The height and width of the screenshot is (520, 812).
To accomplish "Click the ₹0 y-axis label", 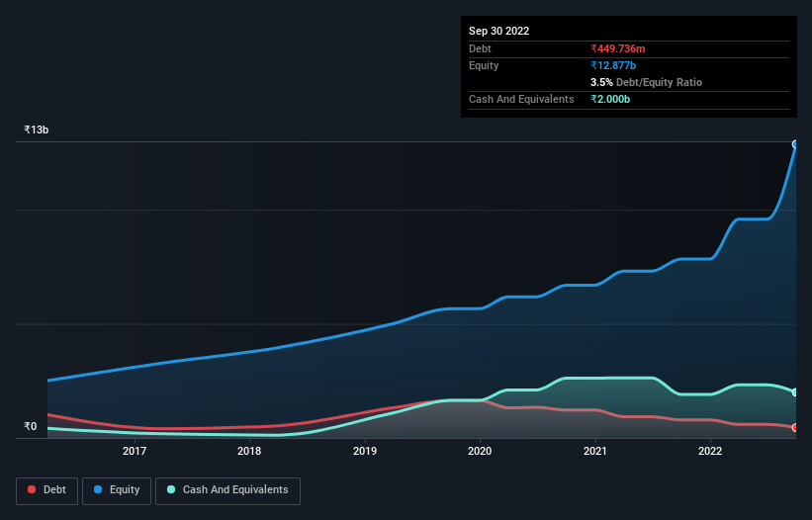I will point(31,426).
